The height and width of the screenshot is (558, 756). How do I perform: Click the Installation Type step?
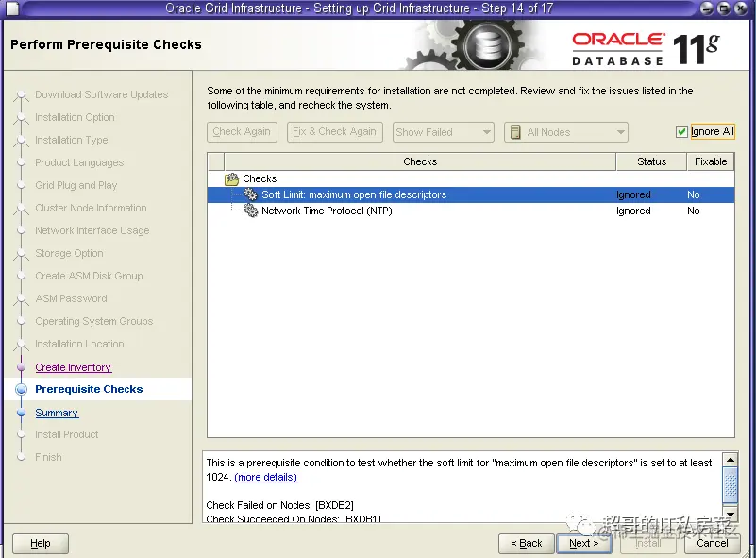(x=72, y=140)
